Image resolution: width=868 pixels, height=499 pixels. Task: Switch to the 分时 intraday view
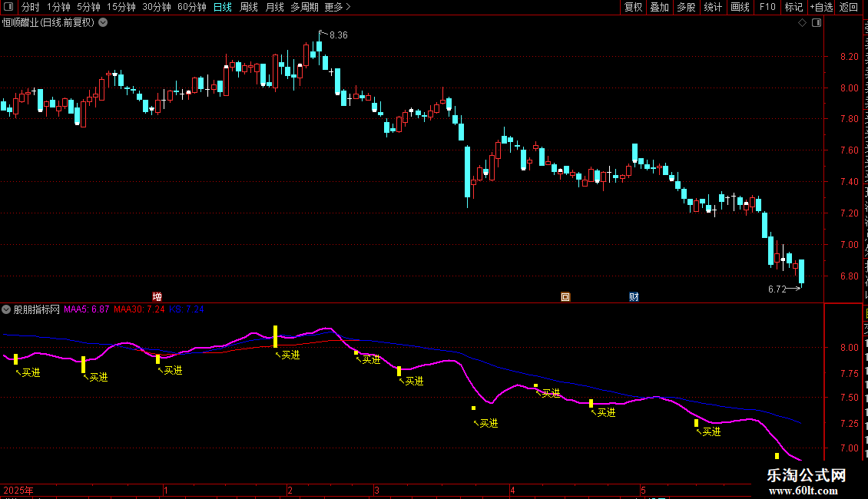click(31, 7)
